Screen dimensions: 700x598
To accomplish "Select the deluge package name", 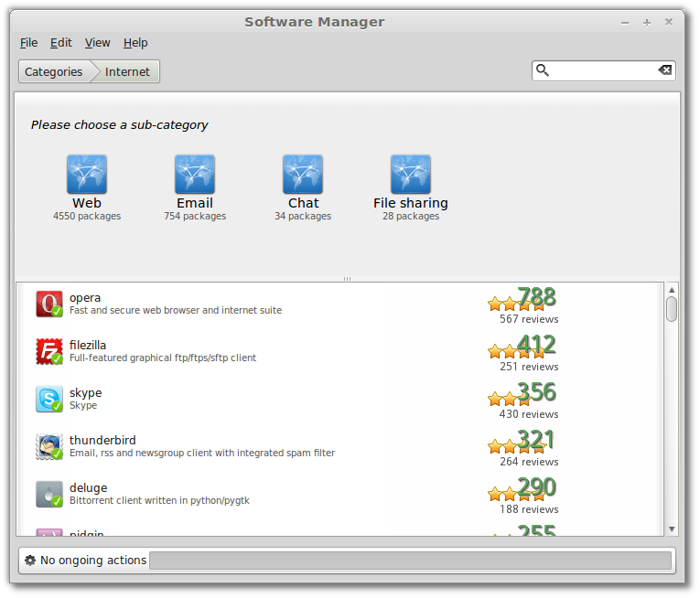I will [x=88, y=487].
